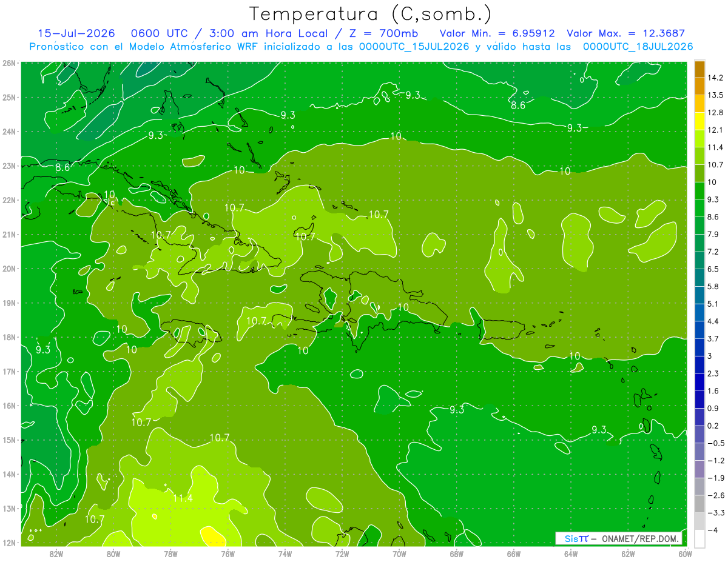This screenshot has width=728, height=562.
Task: Click the 25N latitude label
Action: (9, 97)
